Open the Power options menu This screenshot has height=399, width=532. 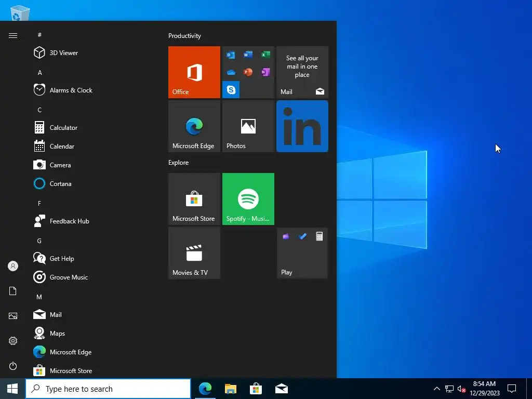coord(13,366)
